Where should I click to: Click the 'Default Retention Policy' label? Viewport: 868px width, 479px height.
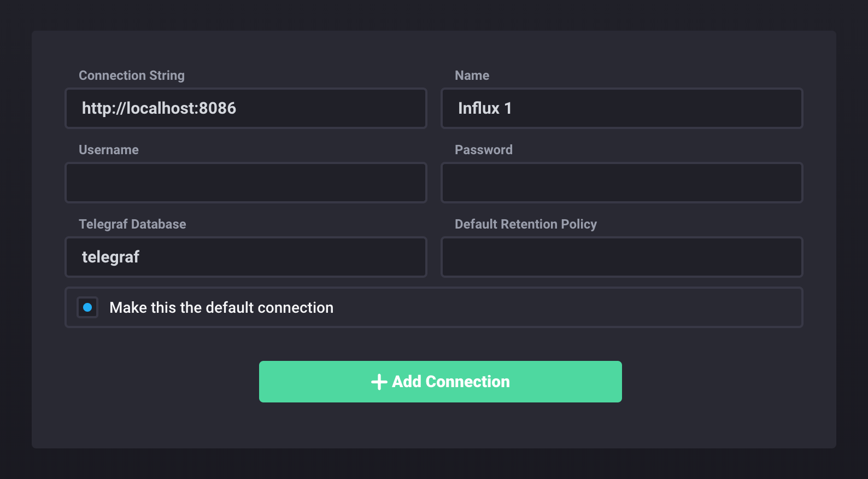click(x=526, y=224)
